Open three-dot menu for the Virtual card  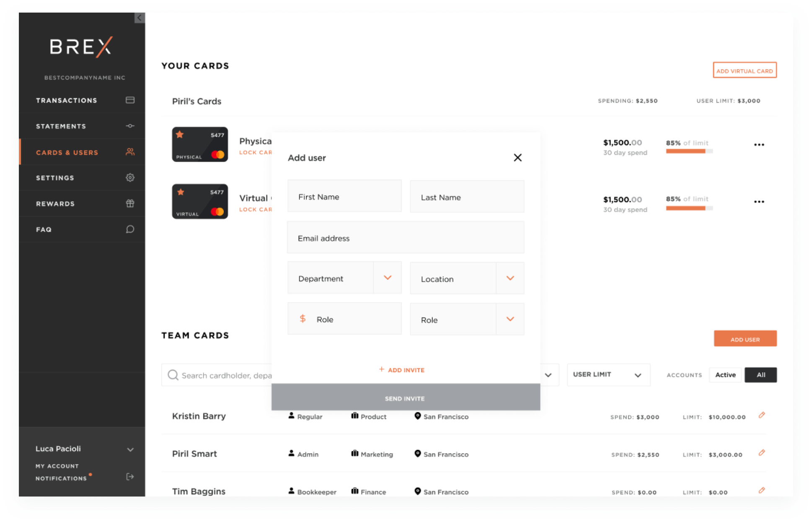point(759,202)
